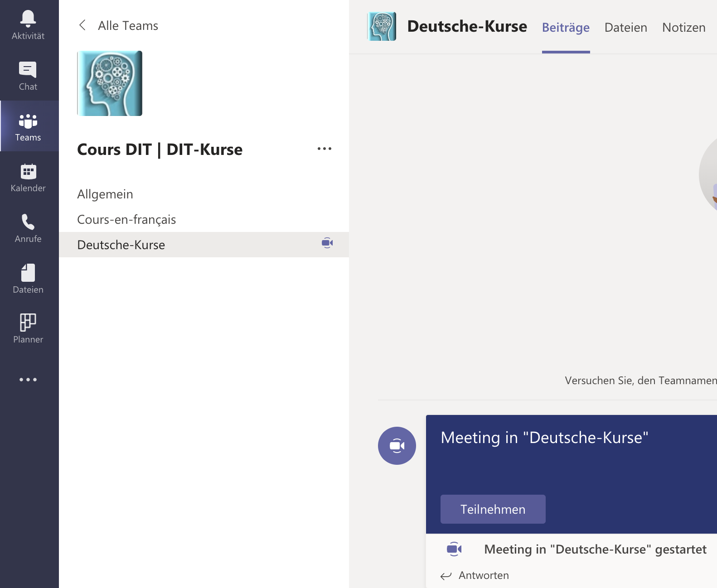Open the Cours-en-français channel

pos(204,219)
